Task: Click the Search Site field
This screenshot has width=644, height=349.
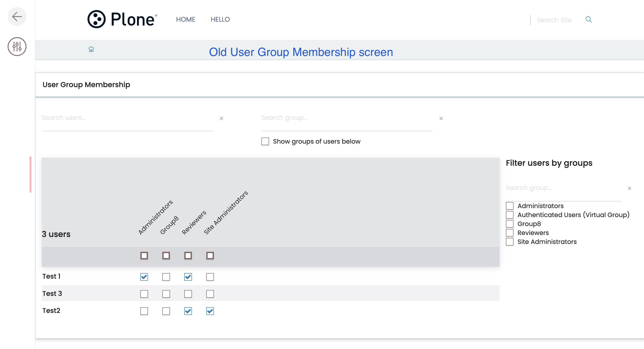Action: (x=555, y=20)
